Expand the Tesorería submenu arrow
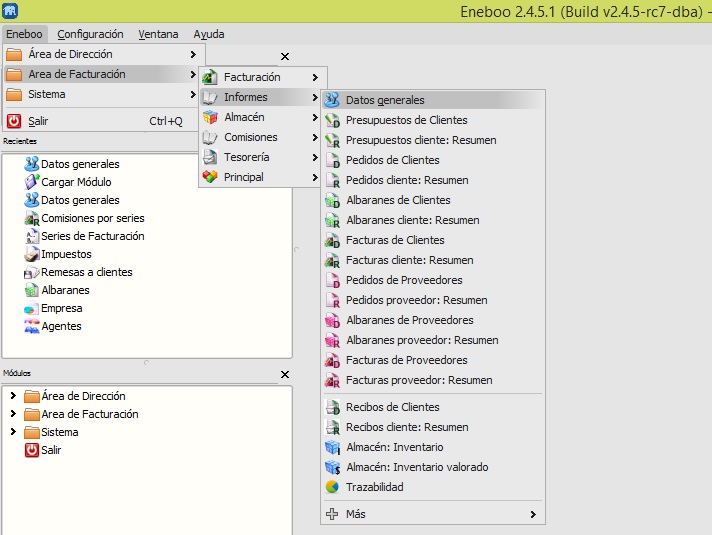Image resolution: width=712 pixels, height=535 pixels. tap(315, 157)
